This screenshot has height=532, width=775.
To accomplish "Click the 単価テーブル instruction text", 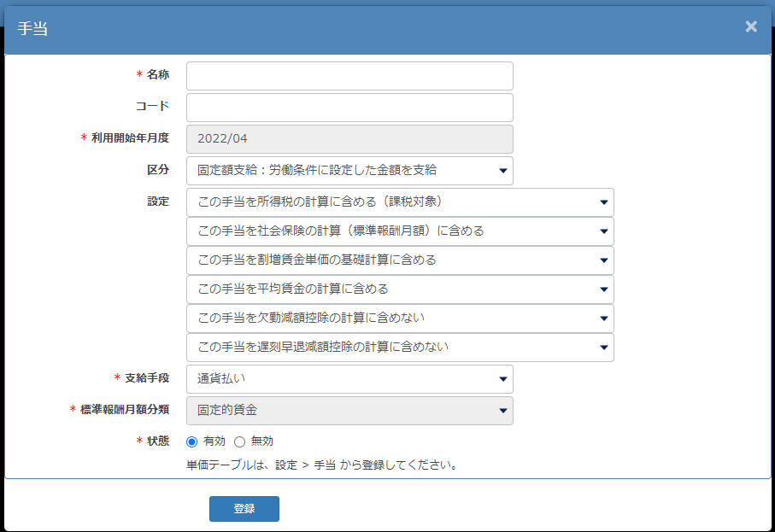I will click(x=321, y=465).
